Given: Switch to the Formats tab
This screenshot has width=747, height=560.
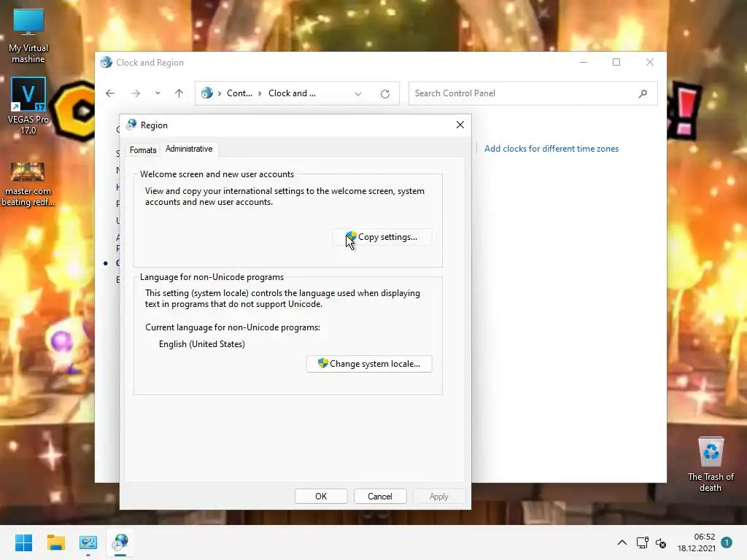Looking at the screenshot, I should coord(143,150).
